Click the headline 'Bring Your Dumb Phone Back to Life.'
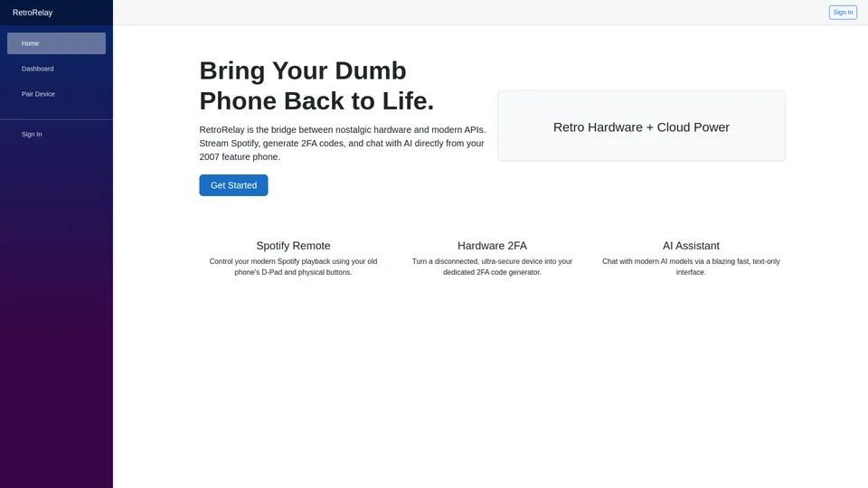This screenshot has width=868, height=488. pos(316,86)
